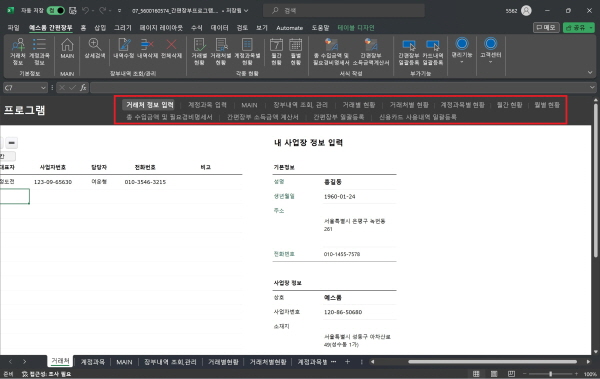Image resolution: width=600 pixels, height=379 pixels.
Task: Click the zoom in plus button
Action: [576, 374]
